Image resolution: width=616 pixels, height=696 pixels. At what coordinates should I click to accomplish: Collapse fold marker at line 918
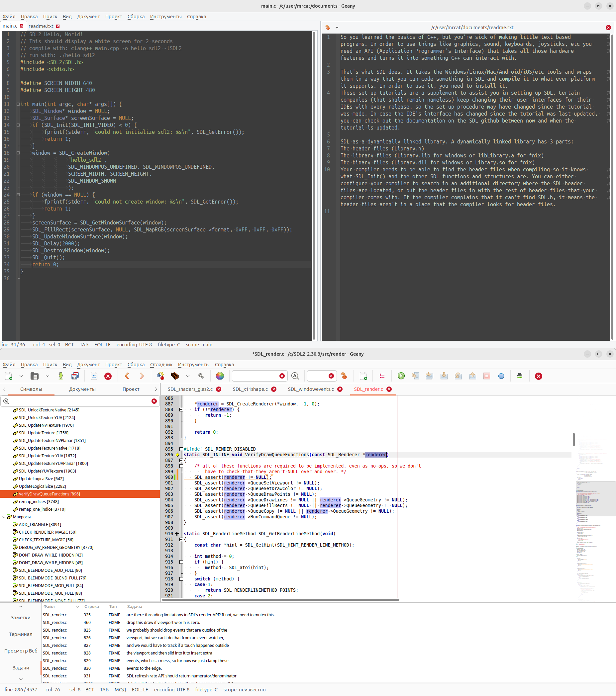[181, 579]
